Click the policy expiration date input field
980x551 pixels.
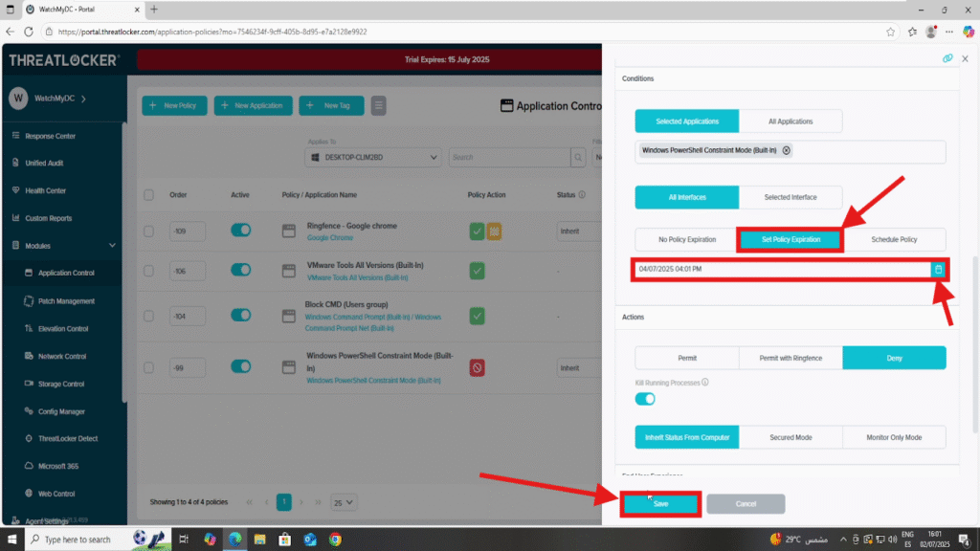pyautogui.click(x=783, y=269)
